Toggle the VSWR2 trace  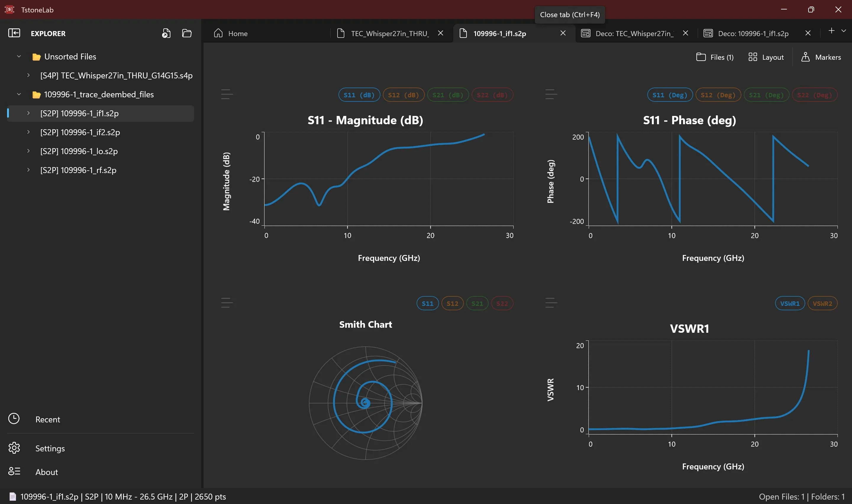(x=822, y=303)
